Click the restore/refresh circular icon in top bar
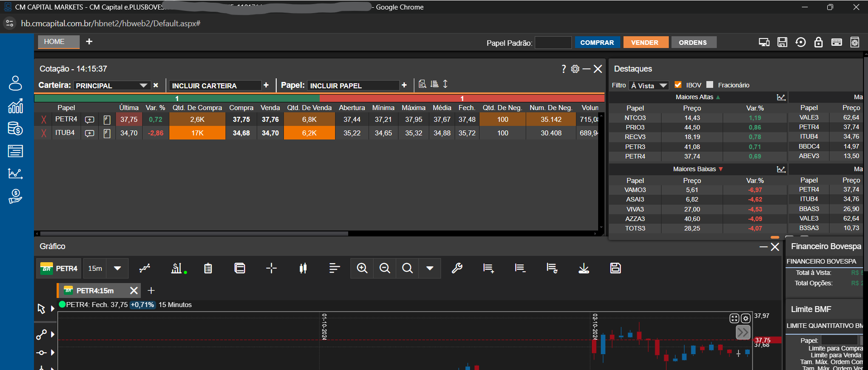Screen dimensions: 868x370 point(801,42)
